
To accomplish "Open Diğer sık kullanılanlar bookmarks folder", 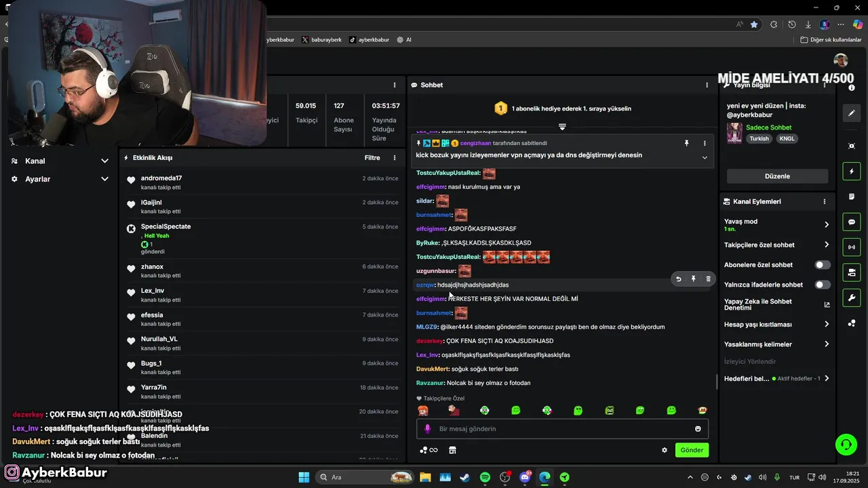I will coord(831,40).
